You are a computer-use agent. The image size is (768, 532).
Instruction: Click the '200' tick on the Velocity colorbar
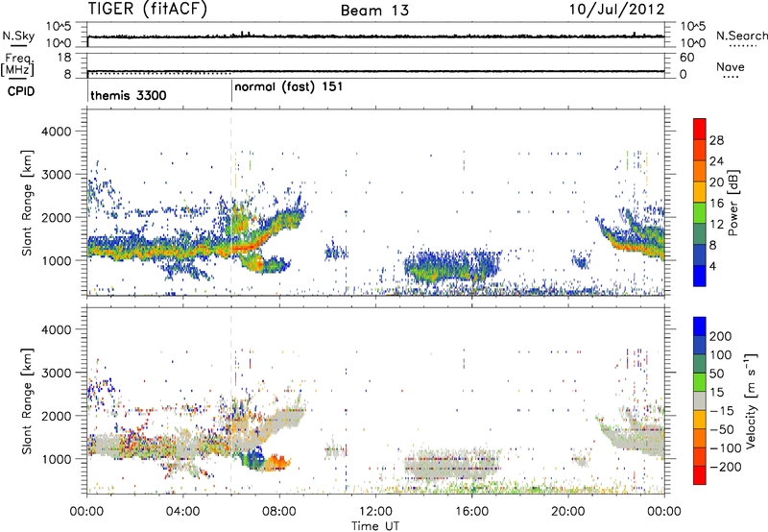pos(721,336)
